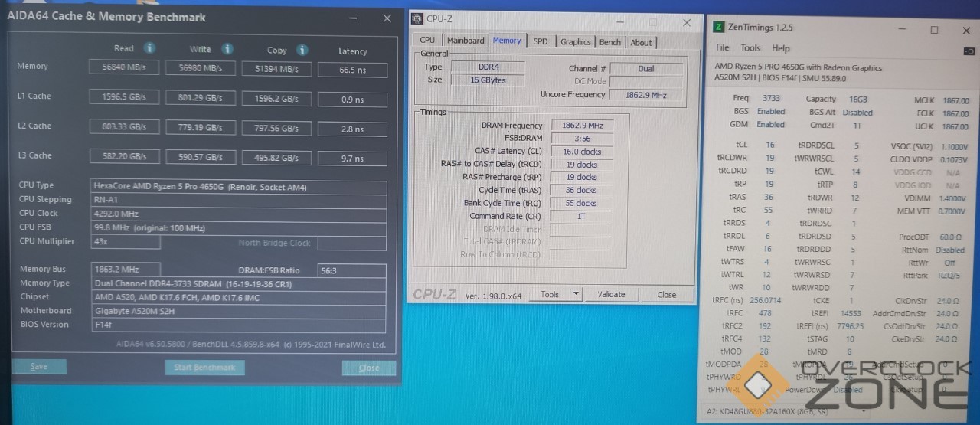The image size is (980, 425).
Task: Click the DRAM:FSB Ratio 56:3 field
Action: click(x=352, y=270)
